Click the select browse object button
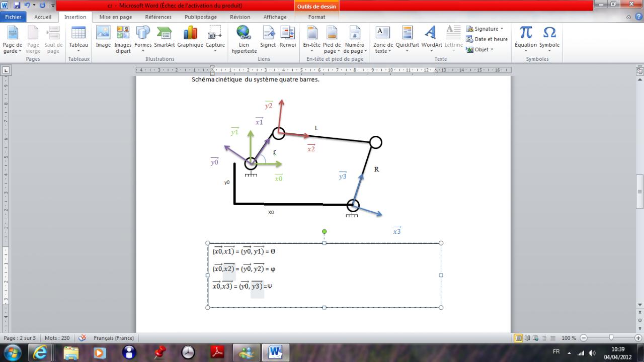644x362 pixels. [x=640, y=320]
